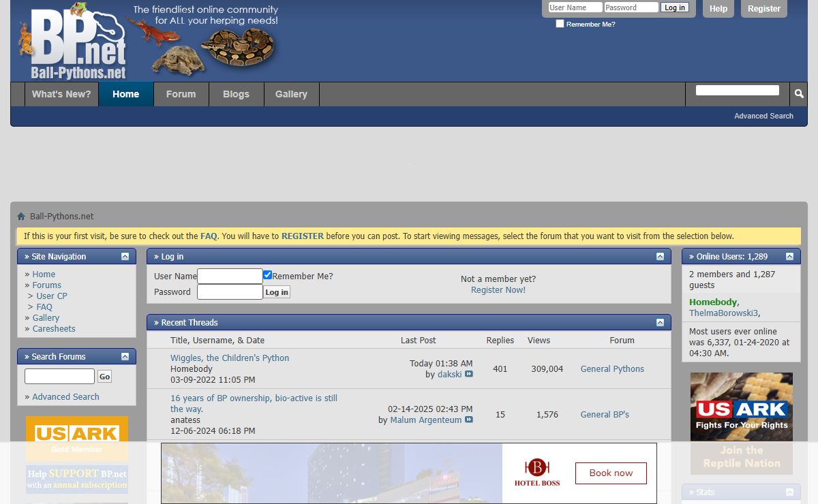Click the Go button in Search Forums
The image size is (818, 504).
tap(104, 377)
